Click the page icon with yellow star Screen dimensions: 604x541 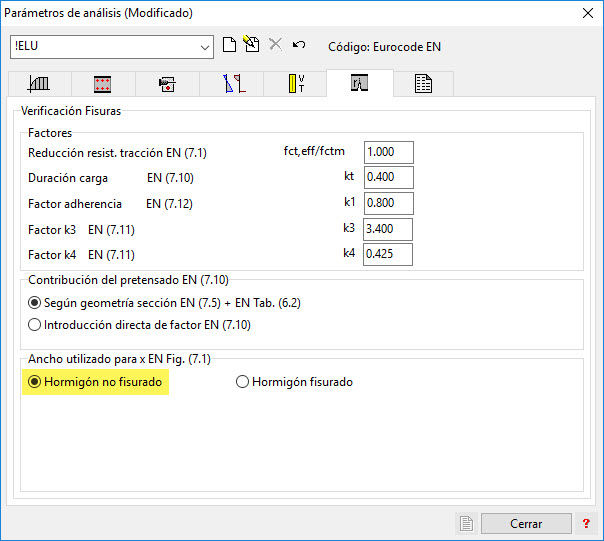click(x=251, y=46)
